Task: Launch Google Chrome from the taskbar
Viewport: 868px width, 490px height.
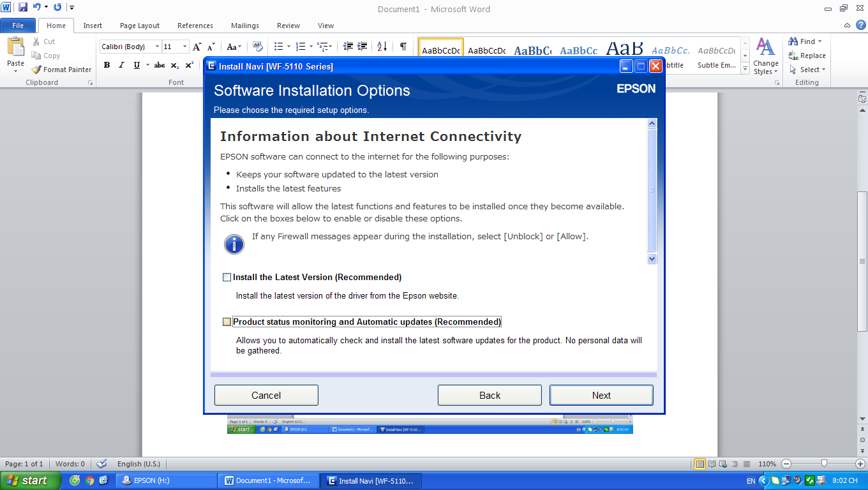Action: (89, 480)
